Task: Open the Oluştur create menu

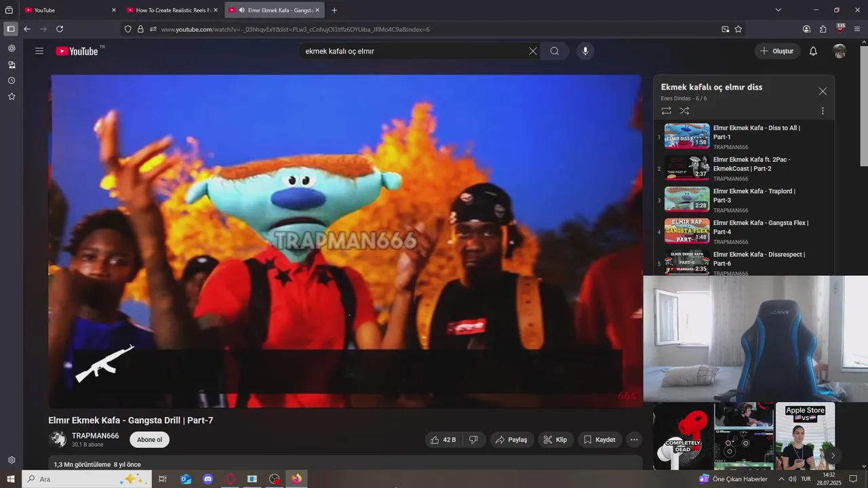Action: (777, 51)
